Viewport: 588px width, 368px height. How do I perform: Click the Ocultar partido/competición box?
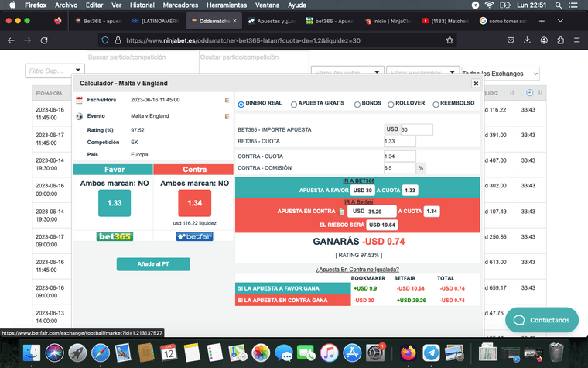pyautogui.click(x=254, y=62)
